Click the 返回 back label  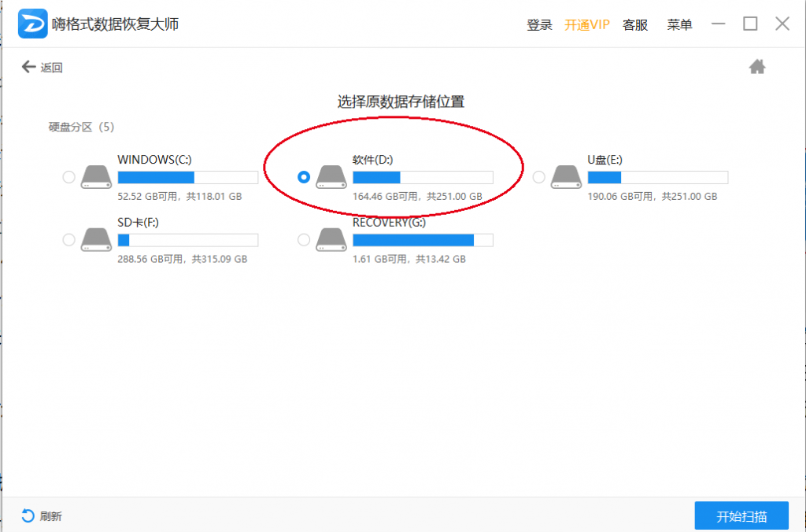click(x=51, y=68)
